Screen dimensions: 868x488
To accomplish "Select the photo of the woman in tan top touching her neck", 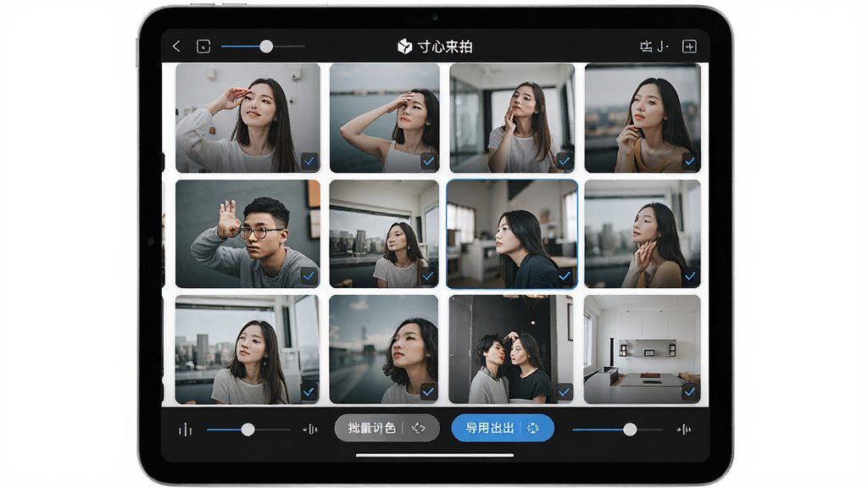I will 643,234.
